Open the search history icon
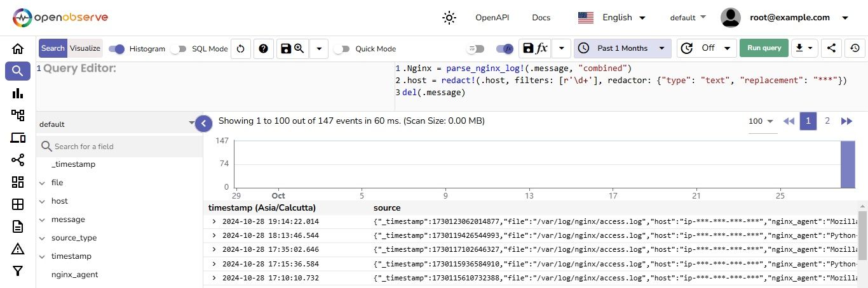Image resolution: width=868 pixels, height=288 pixels. 855,48
